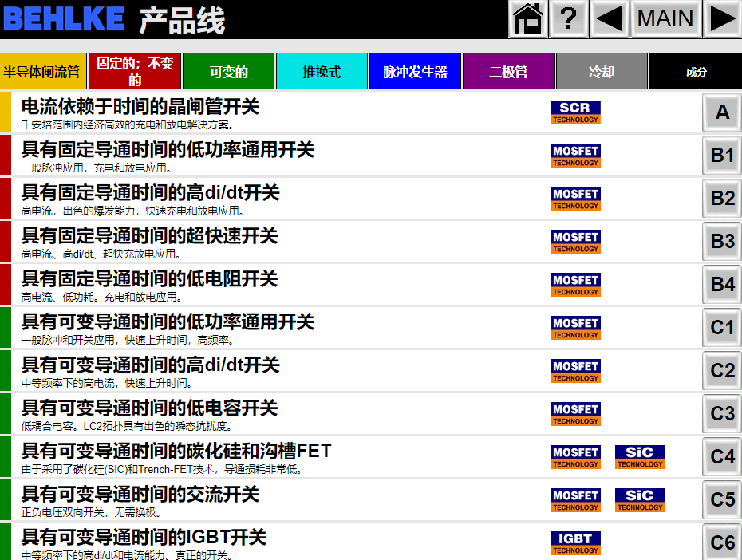Screen dimensions: 742x560
Task: Go forward using the right arrow icon
Action: click(723, 19)
